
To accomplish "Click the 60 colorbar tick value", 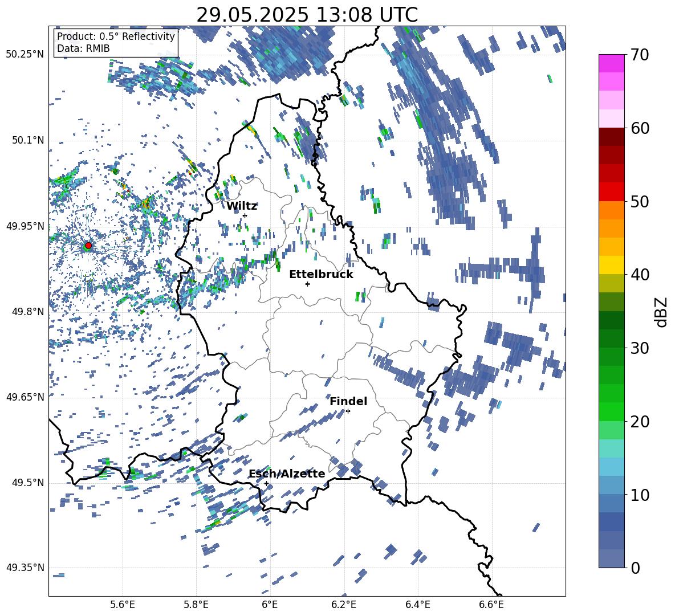I will 640,128.
